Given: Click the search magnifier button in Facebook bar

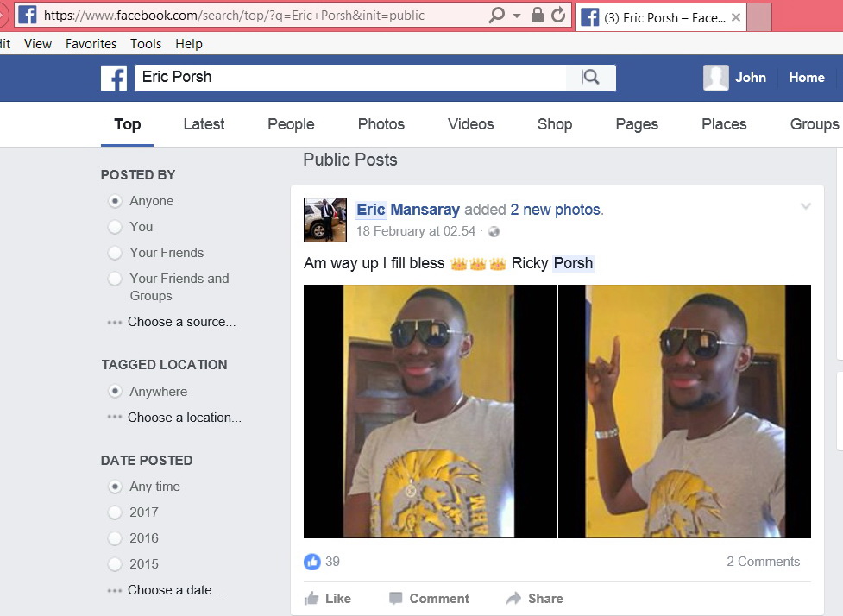Looking at the screenshot, I should point(591,78).
